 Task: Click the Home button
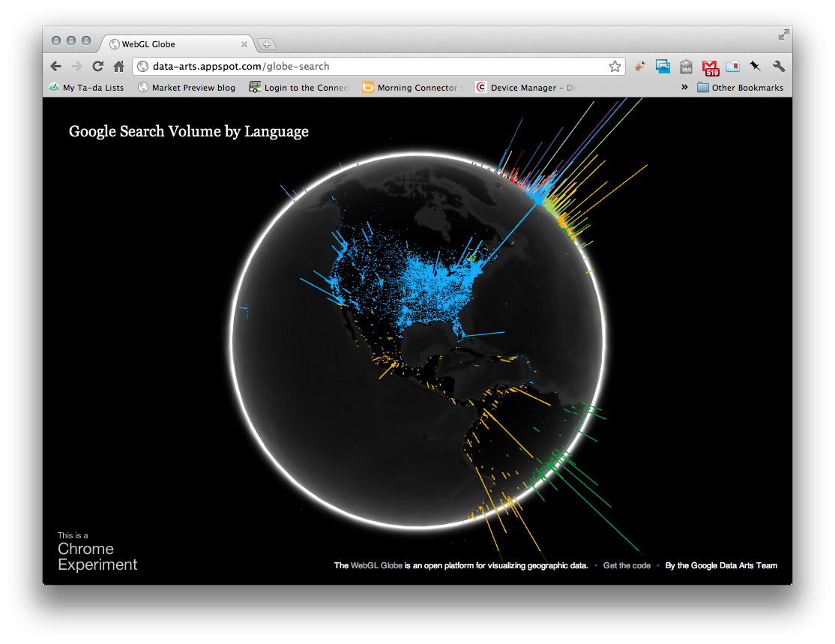pos(118,66)
